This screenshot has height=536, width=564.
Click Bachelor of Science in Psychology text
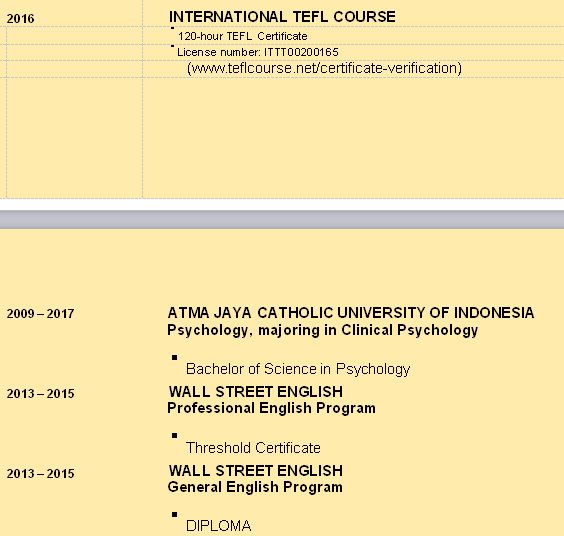coord(298,369)
